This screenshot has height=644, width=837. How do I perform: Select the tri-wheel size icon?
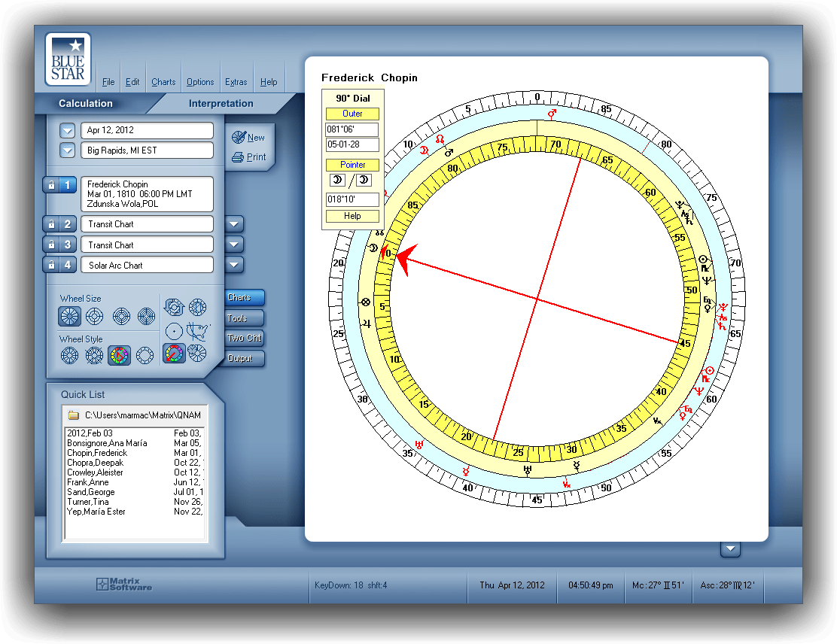tap(122, 317)
